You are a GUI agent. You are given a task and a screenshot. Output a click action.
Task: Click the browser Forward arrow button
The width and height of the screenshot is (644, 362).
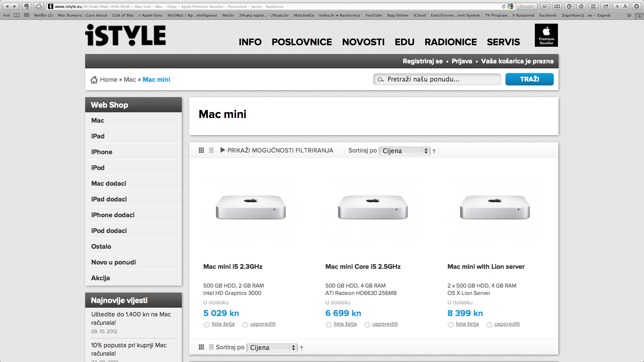click(x=15, y=6)
